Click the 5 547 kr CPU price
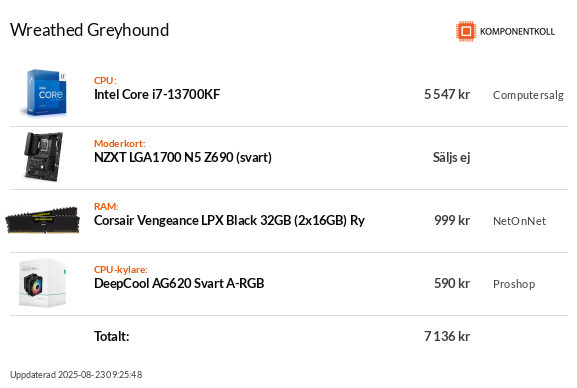Screen dimensions: 577x388 point(447,95)
